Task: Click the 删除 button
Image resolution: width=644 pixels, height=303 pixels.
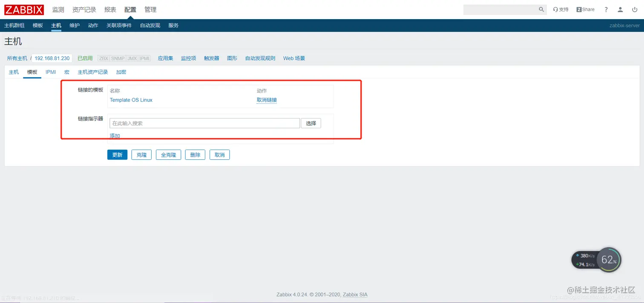Action: [x=195, y=155]
